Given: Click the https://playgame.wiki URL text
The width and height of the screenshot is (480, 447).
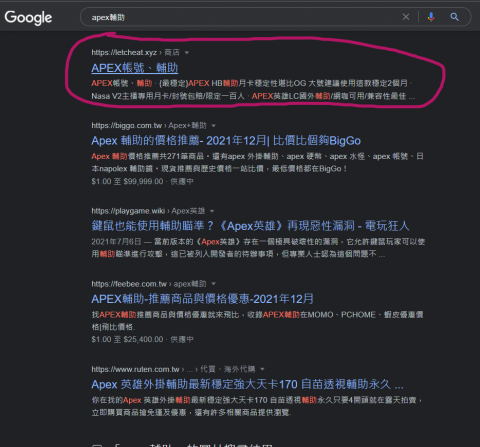Looking at the screenshot, I should tap(128, 211).
